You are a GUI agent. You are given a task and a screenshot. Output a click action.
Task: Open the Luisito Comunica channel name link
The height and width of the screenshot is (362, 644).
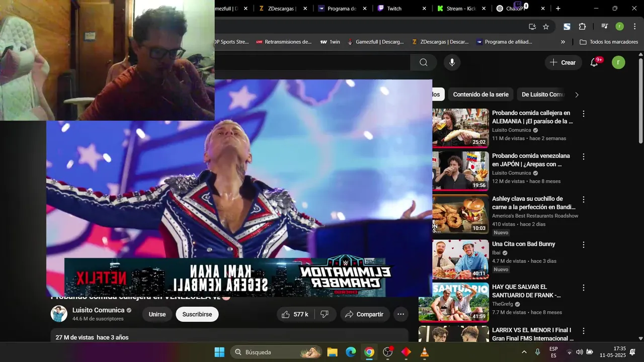pyautogui.click(x=98, y=310)
